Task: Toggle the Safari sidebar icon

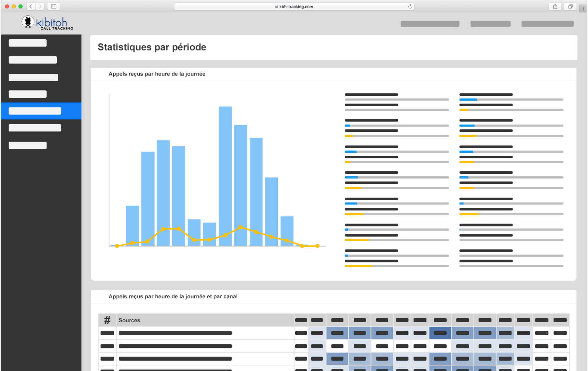Action: pyautogui.click(x=53, y=6)
